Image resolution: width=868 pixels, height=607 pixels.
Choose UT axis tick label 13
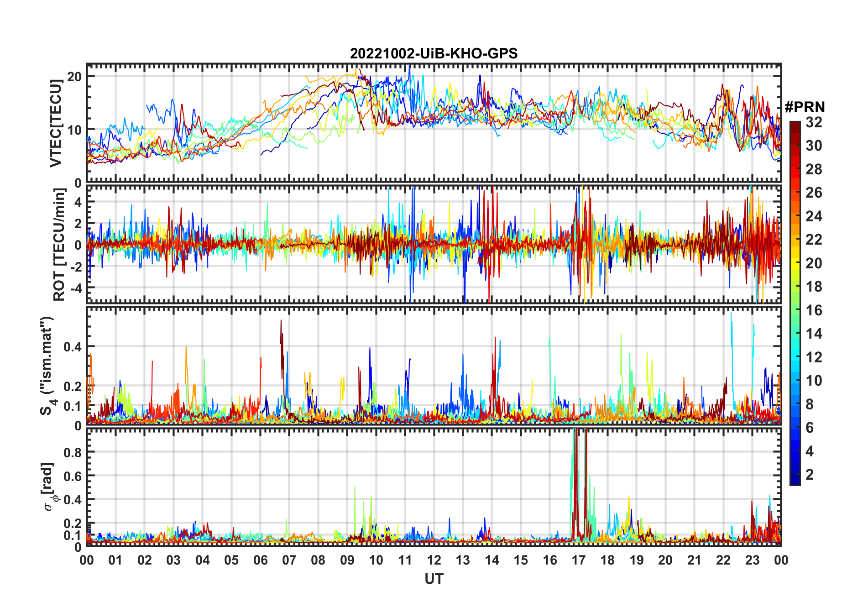tap(463, 560)
